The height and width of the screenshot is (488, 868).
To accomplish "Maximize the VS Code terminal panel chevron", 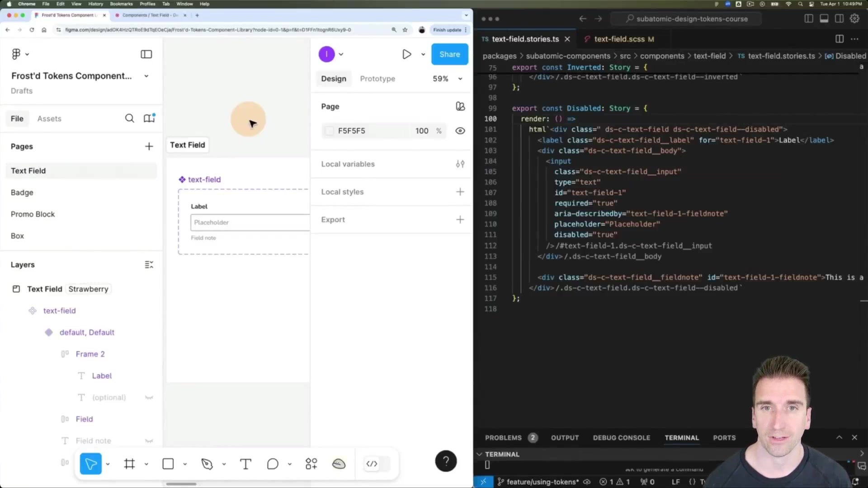I will (839, 437).
